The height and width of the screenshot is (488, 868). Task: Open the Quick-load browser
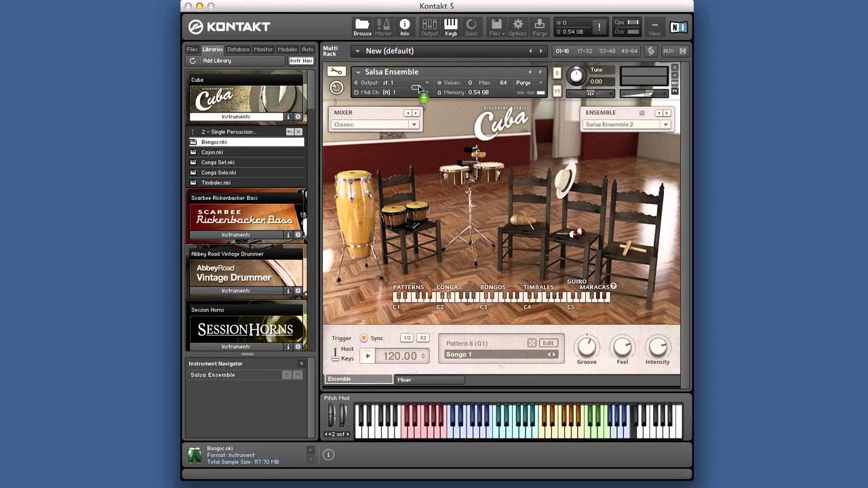click(x=471, y=27)
